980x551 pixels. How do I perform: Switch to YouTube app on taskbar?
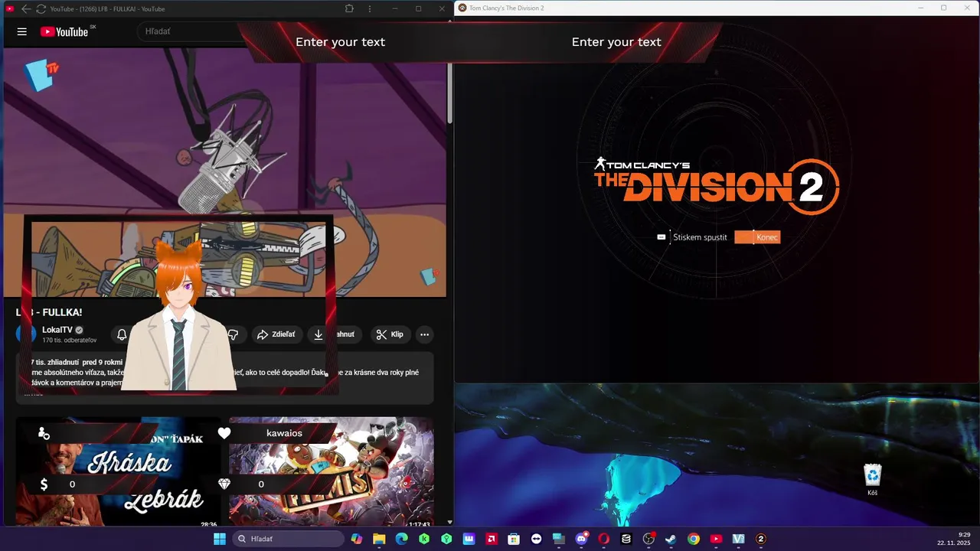coord(716,539)
